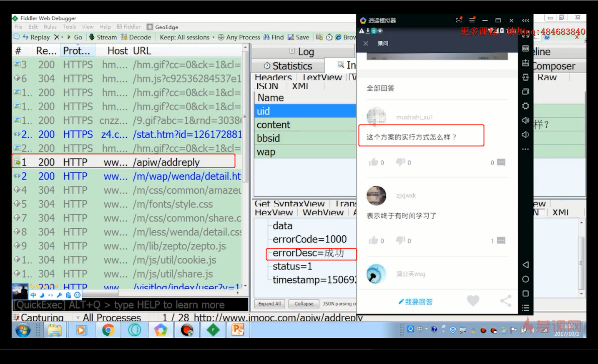Select the /stat.htm?id=126172881 session row
Viewport: 598px width, 364px height.
127,135
